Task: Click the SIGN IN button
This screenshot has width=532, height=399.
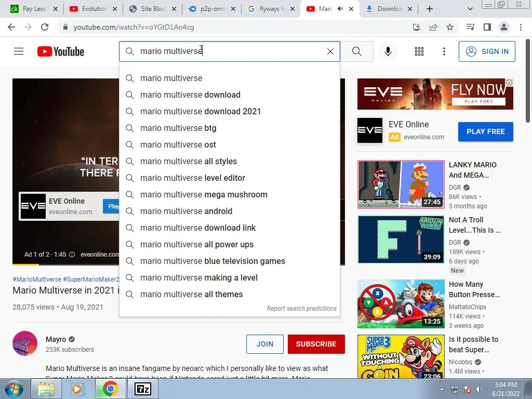Action: [x=487, y=51]
